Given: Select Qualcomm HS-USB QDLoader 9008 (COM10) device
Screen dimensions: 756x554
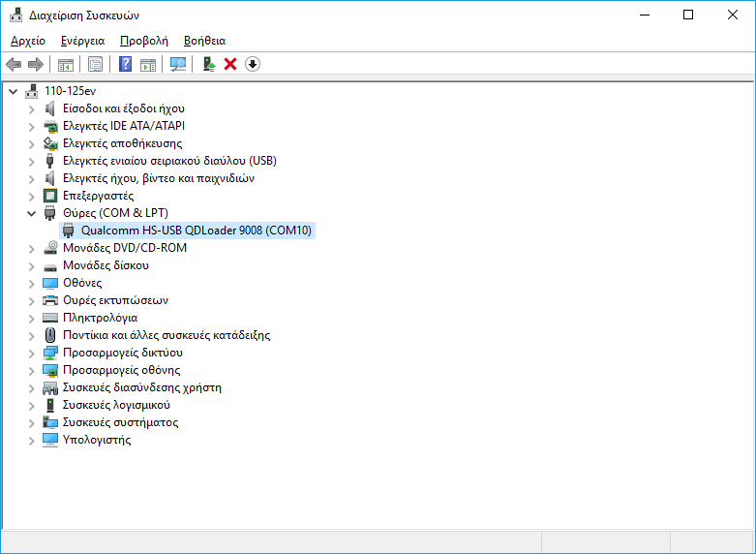Looking at the screenshot, I should [197, 231].
